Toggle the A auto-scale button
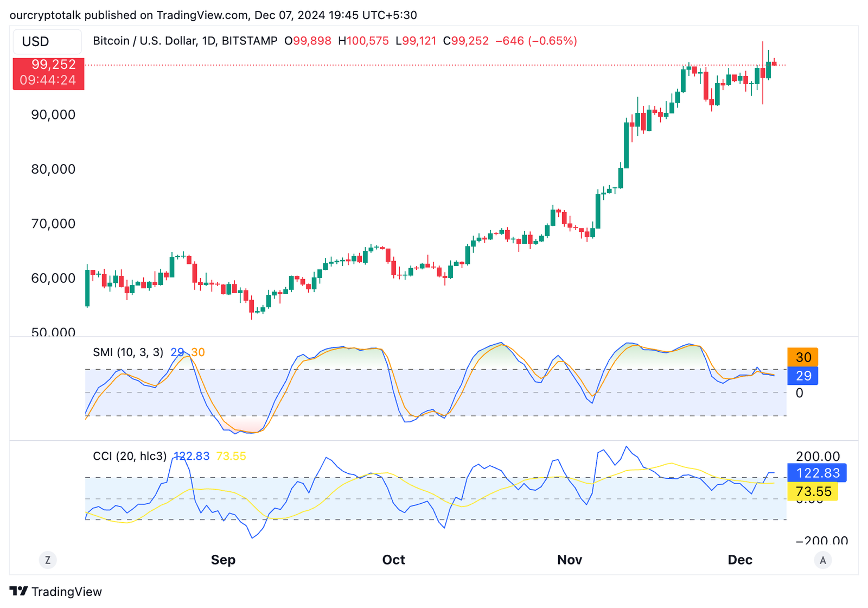The image size is (868, 608). coord(822,560)
